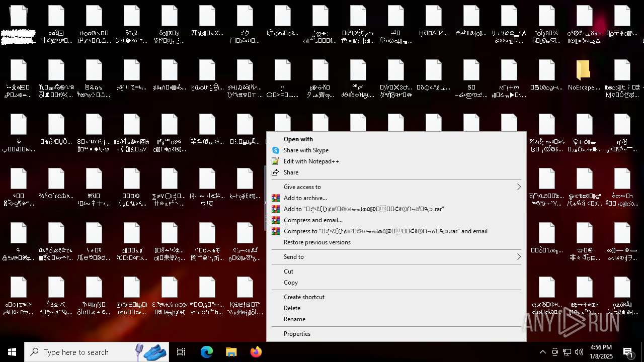Click the Meet Now camera tray icon

pos(555,352)
